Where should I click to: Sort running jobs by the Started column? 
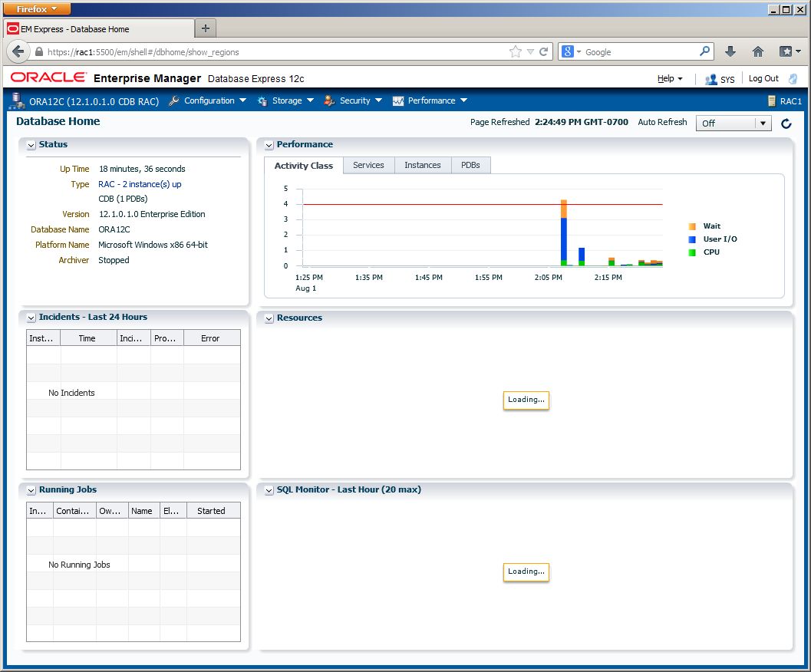click(x=213, y=511)
